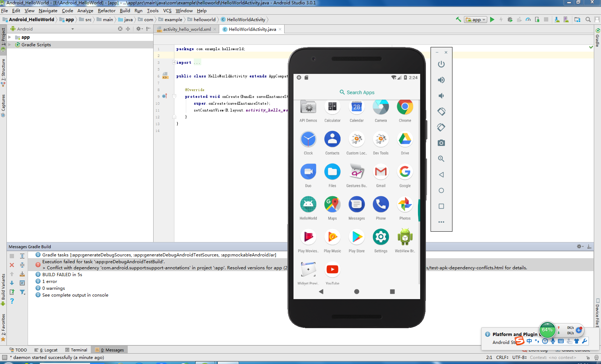Open the Build menu
The image size is (601, 364).
[125, 11]
